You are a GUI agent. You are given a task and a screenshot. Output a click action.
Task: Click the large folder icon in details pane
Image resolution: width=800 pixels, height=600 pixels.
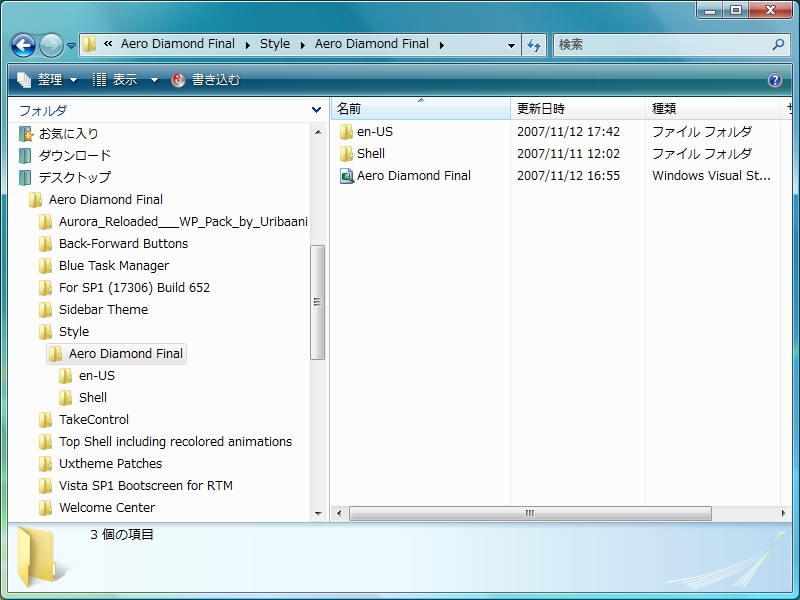tap(37, 557)
